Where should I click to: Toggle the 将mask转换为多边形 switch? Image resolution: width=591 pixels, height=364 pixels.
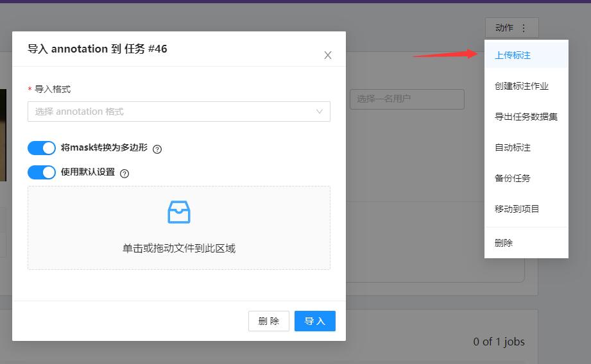pyautogui.click(x=42, y=148)
